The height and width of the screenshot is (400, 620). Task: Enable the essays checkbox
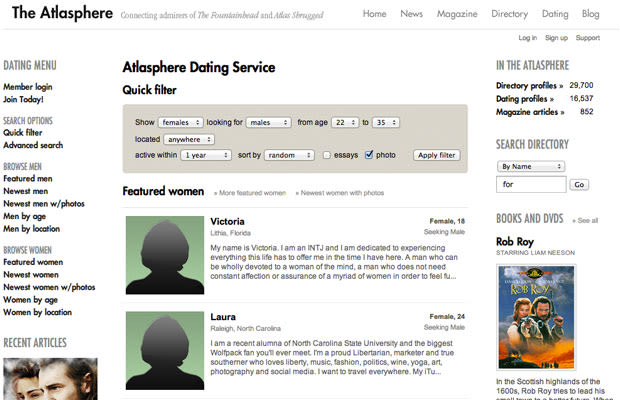(327, 155)
